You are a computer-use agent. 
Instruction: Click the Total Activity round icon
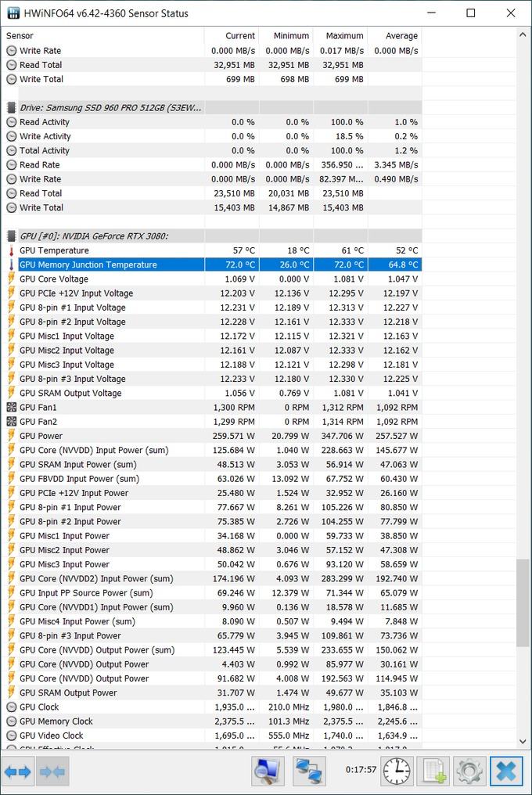point(11,150)
